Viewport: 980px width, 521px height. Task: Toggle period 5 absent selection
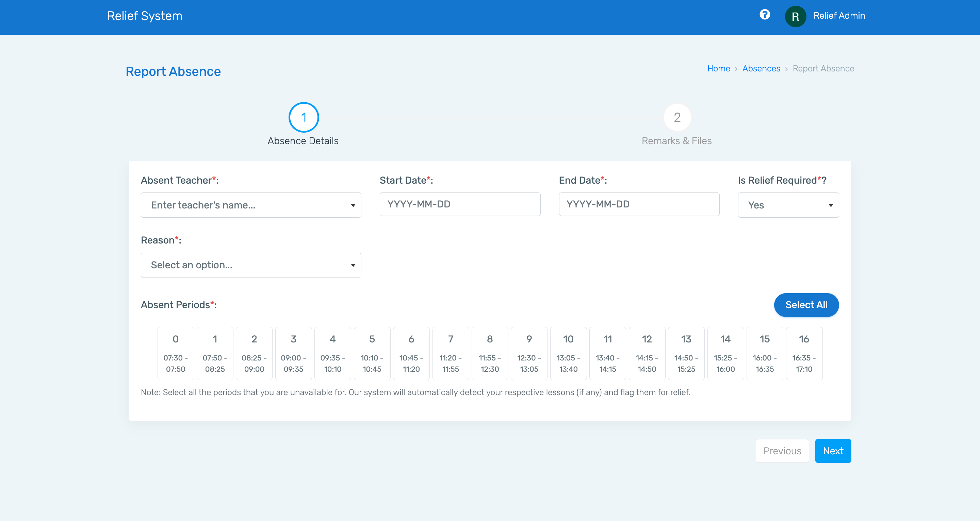pyautogui.click(x=371, y=353)
